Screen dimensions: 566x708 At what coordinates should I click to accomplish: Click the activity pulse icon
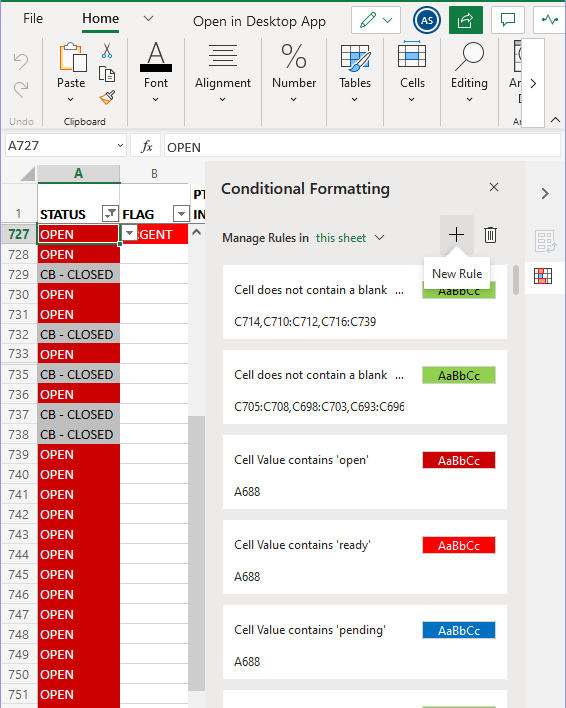(x=550, y=20)
